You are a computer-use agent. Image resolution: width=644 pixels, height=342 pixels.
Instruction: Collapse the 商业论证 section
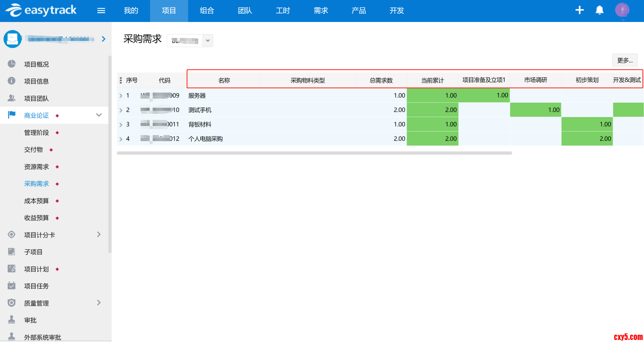(x=99, y=115)
